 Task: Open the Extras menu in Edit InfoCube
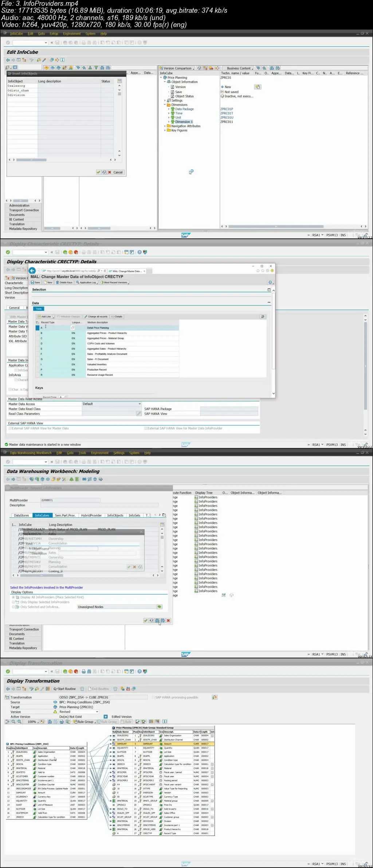pyautogui.click(x=54, y=34)
